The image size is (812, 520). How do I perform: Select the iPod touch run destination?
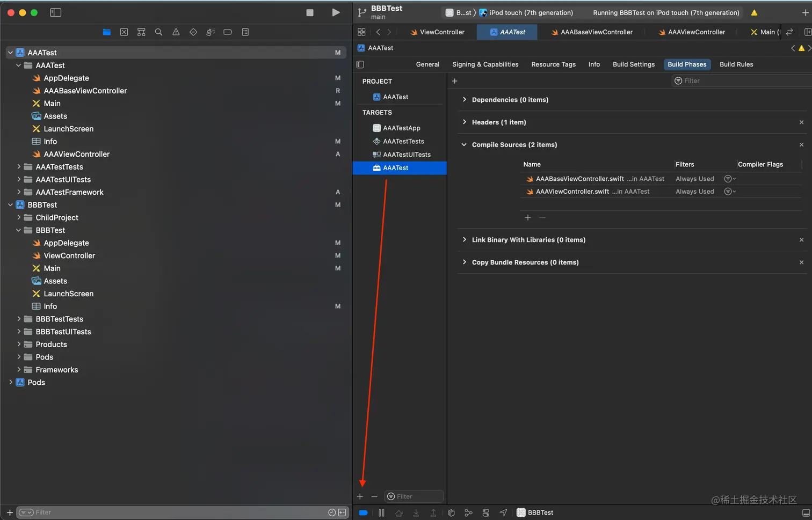(x=526, y=13)
